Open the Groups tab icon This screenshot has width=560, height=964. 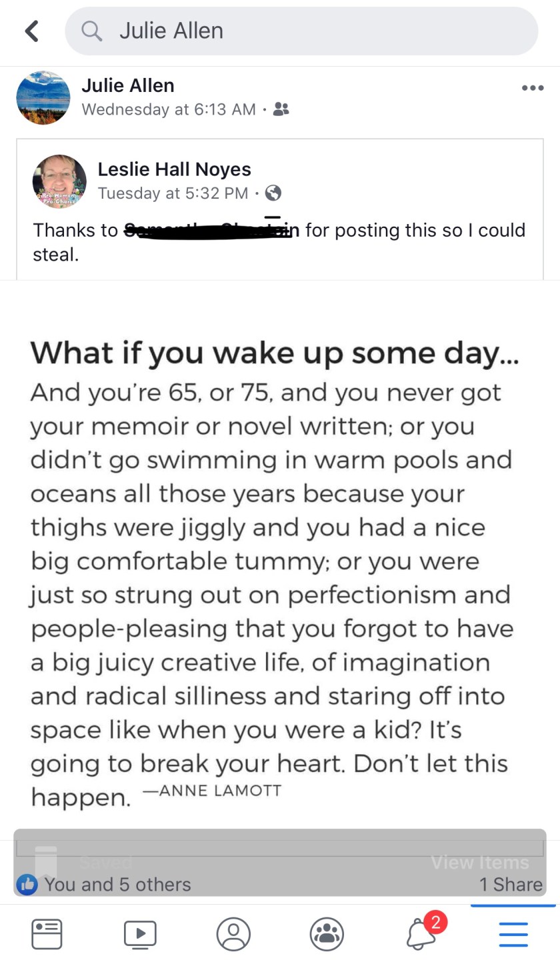coord(327,933)
